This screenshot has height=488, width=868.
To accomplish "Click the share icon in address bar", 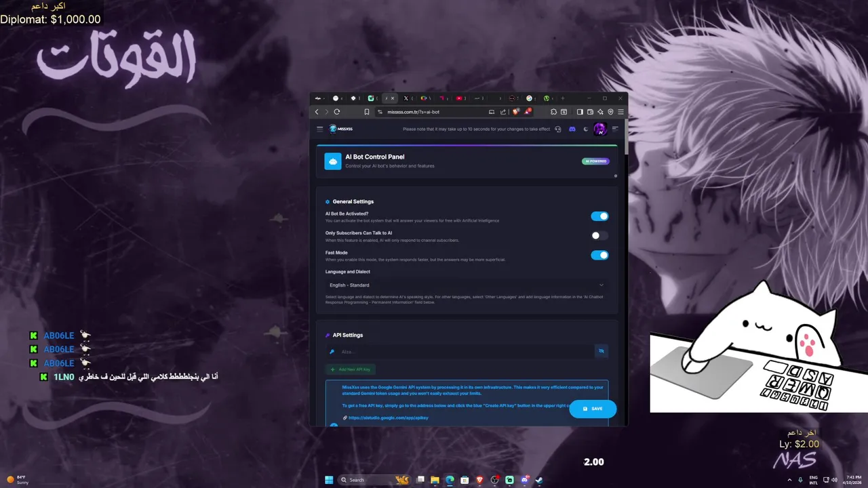I will pyautogui.click(x=503, y=112).
